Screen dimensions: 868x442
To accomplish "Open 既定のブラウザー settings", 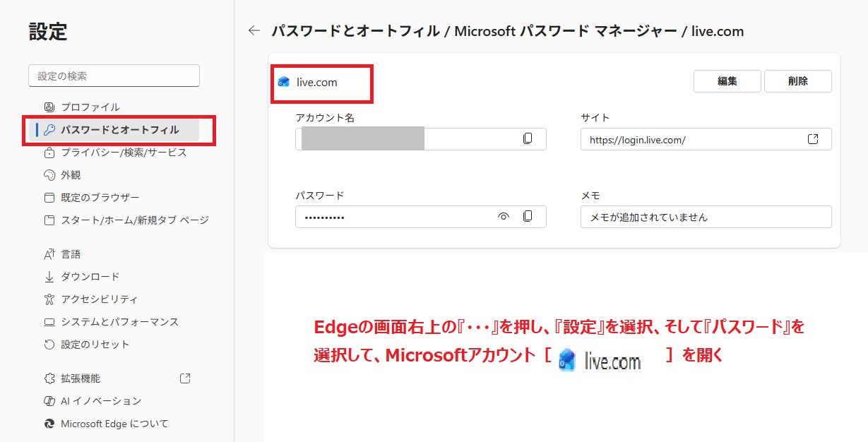I will pos(100,198).
